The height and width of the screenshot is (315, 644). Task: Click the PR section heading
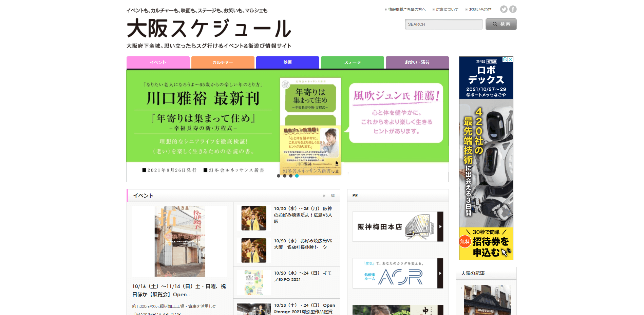(x=355, y=196)
